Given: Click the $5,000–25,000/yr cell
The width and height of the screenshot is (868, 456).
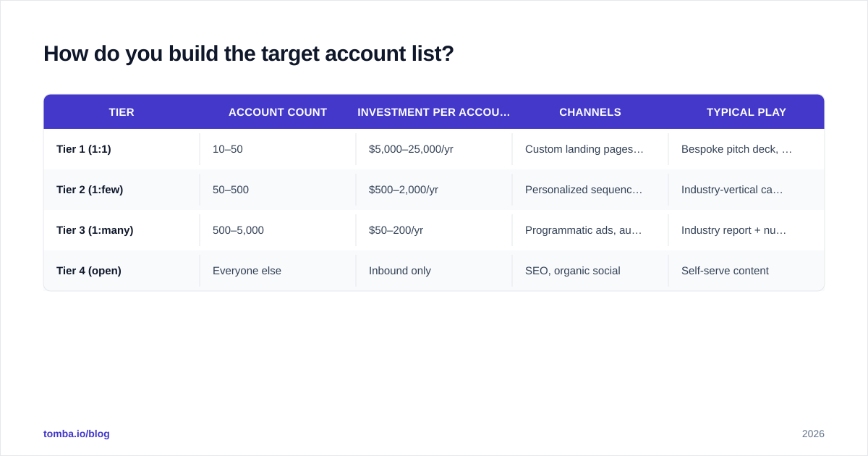Looking at the screenshot, I should 434,149.
